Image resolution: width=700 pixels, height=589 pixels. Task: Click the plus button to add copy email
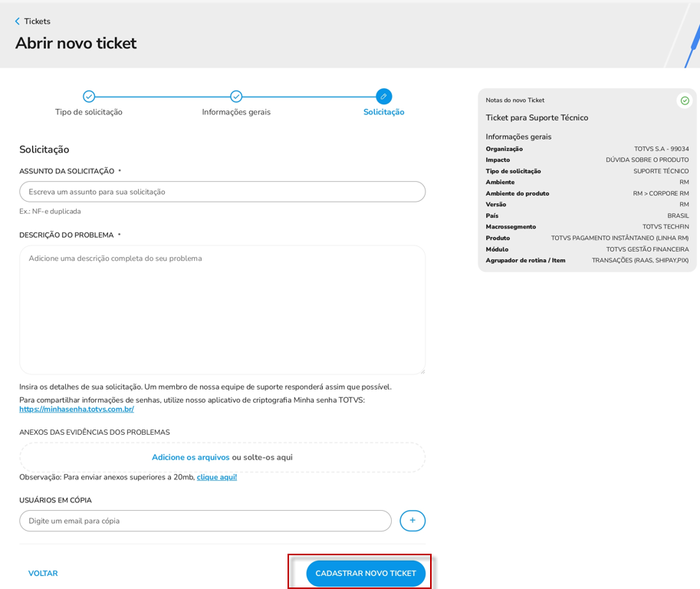coord(412,521)
